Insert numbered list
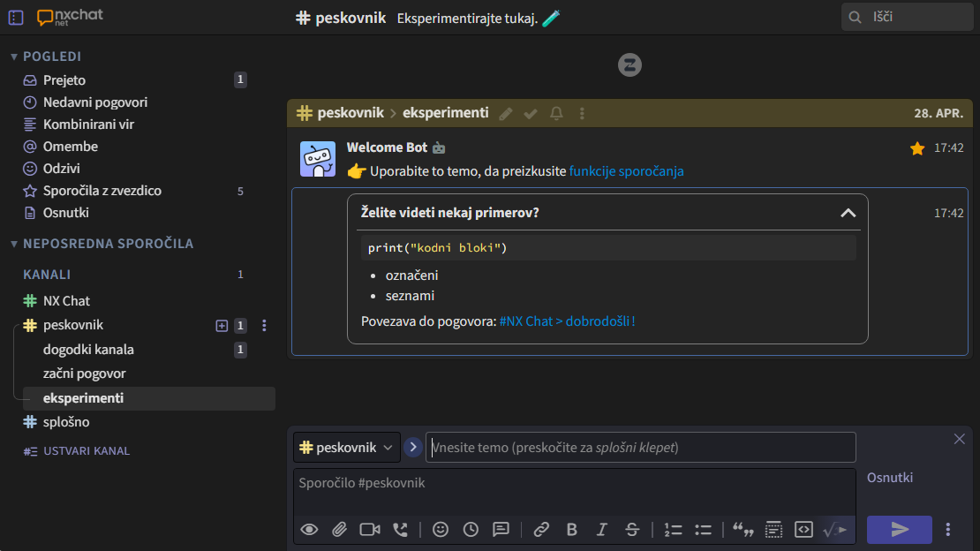The image size is (980, 551). pyautogui.click(x=673, y=530)
